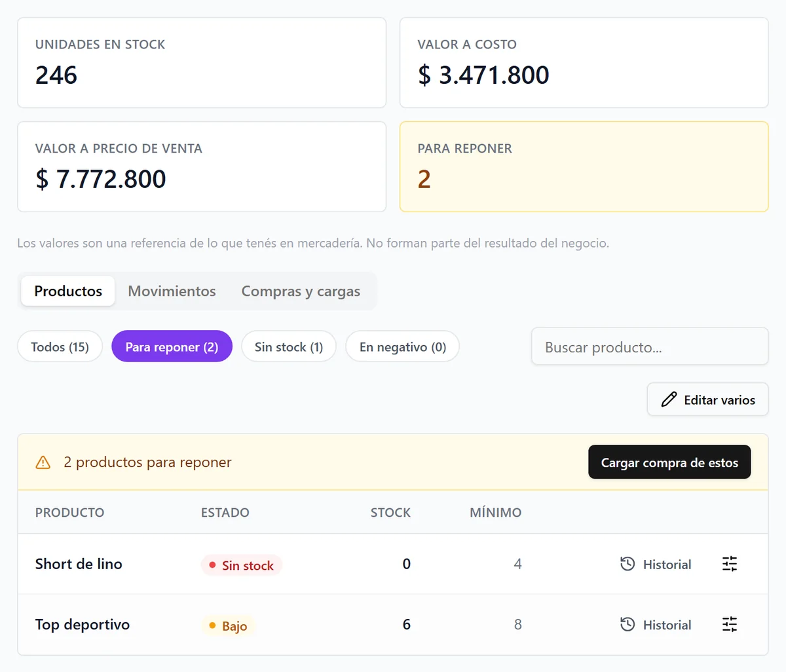Switch to the Productos tab

pos(68,291)
